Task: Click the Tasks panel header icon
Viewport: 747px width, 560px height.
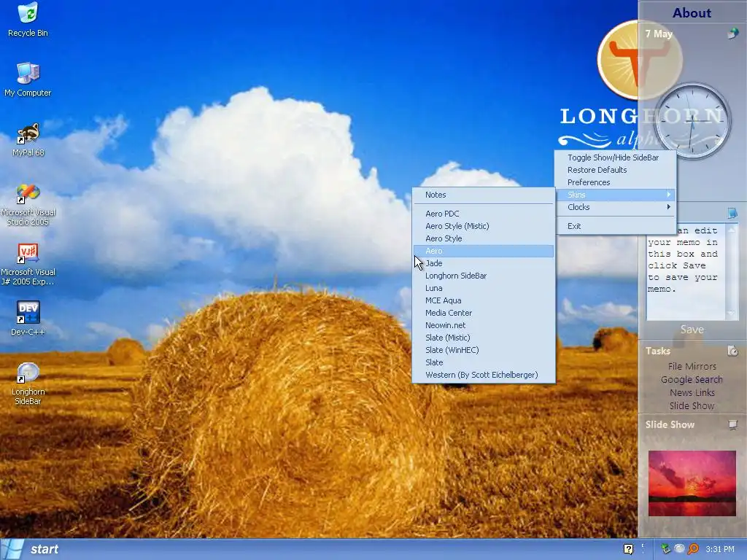Action: point(732,351)
